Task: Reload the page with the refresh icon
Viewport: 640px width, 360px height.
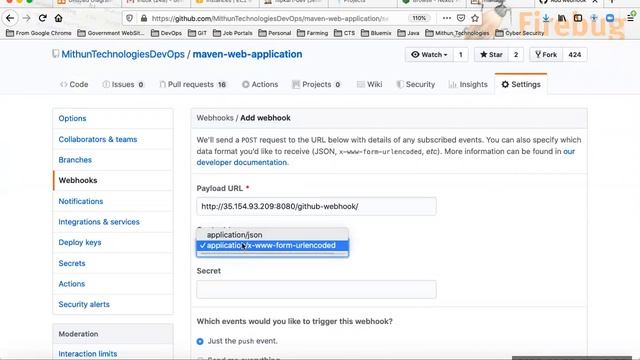Action: 42,18
